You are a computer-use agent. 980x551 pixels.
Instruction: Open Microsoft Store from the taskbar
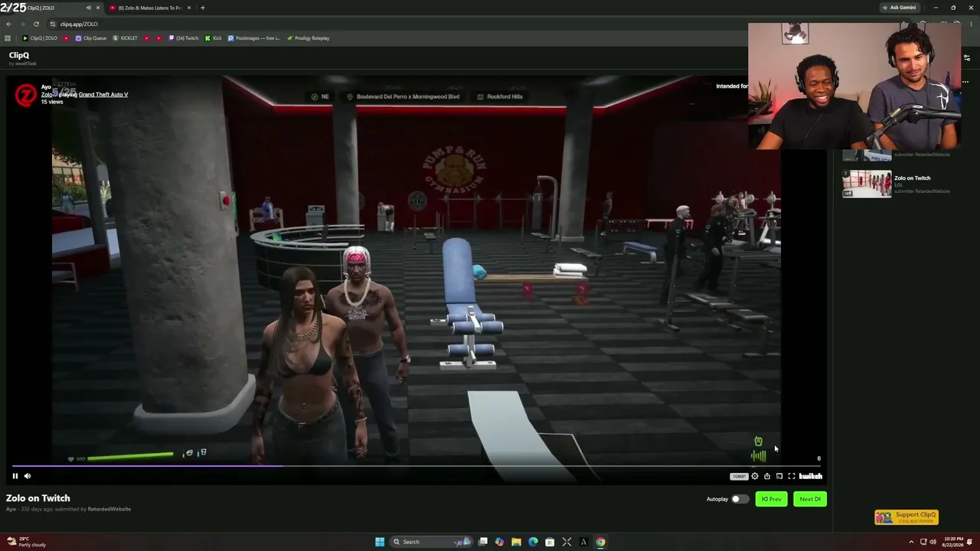(x=550, y=542)
